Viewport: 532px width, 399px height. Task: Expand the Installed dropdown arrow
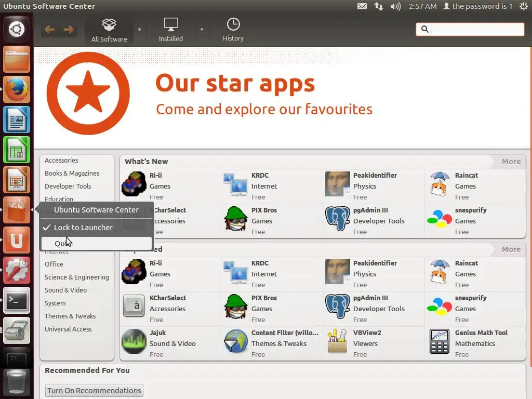[202, 30]
